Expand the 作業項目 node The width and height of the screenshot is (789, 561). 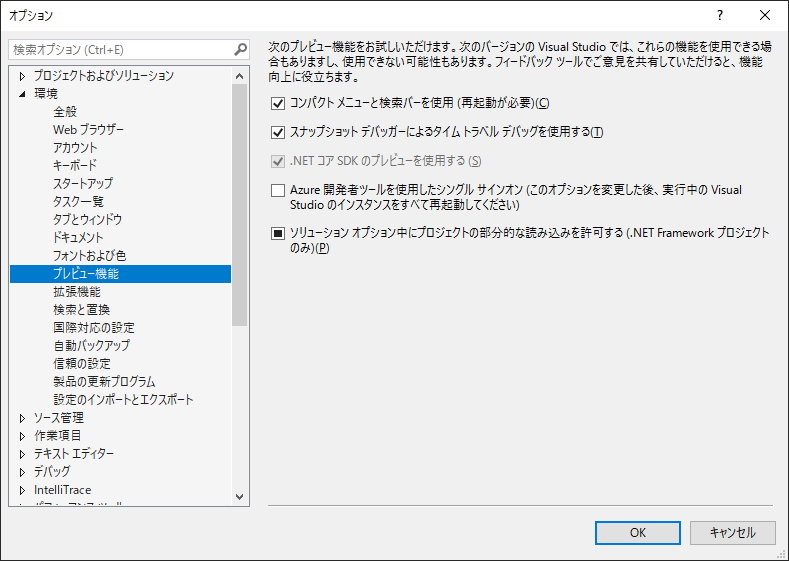click(22, 436)
